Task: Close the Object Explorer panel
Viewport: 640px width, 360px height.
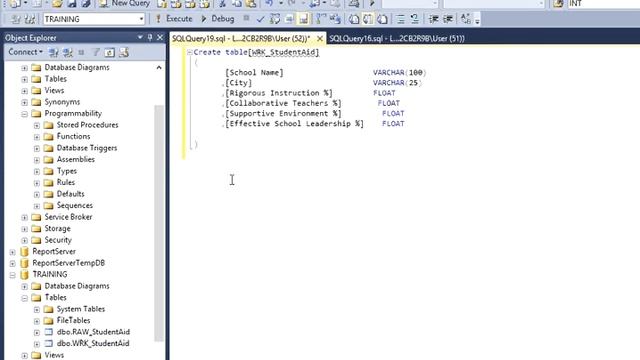Action: pyautogui.click(x=160, y=38)
